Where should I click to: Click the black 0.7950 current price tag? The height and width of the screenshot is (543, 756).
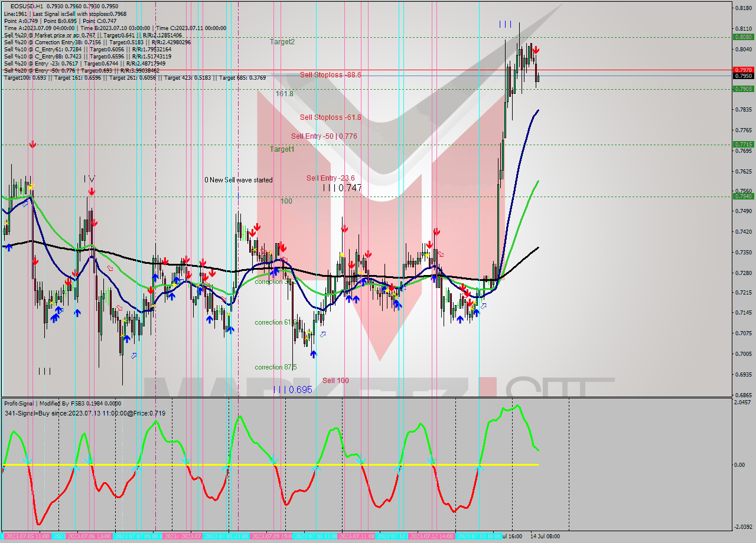(x=743, y=76)
